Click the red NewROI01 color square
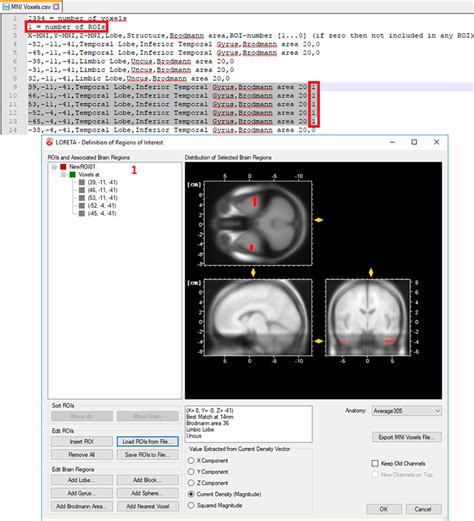Viewport: 474px width, 521px height. tap(63, 167)
